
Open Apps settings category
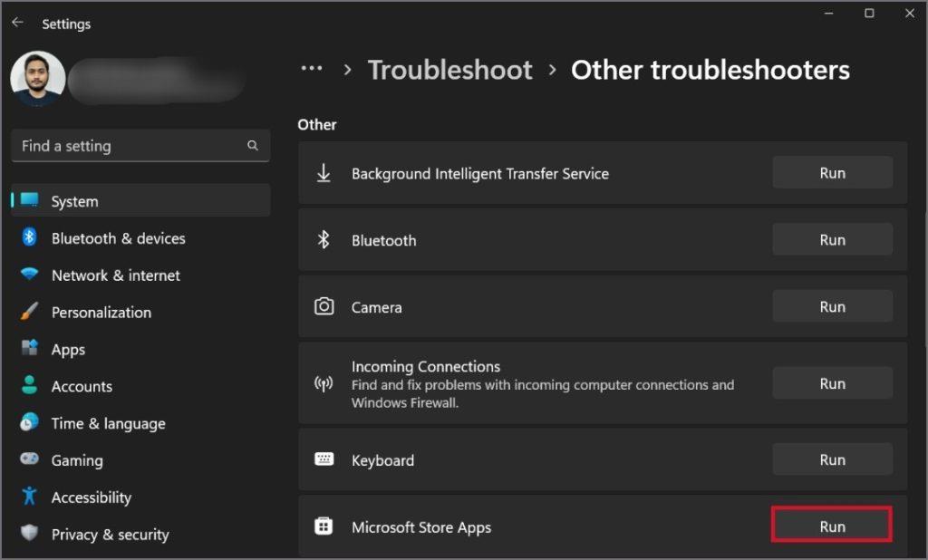(140, 349)
